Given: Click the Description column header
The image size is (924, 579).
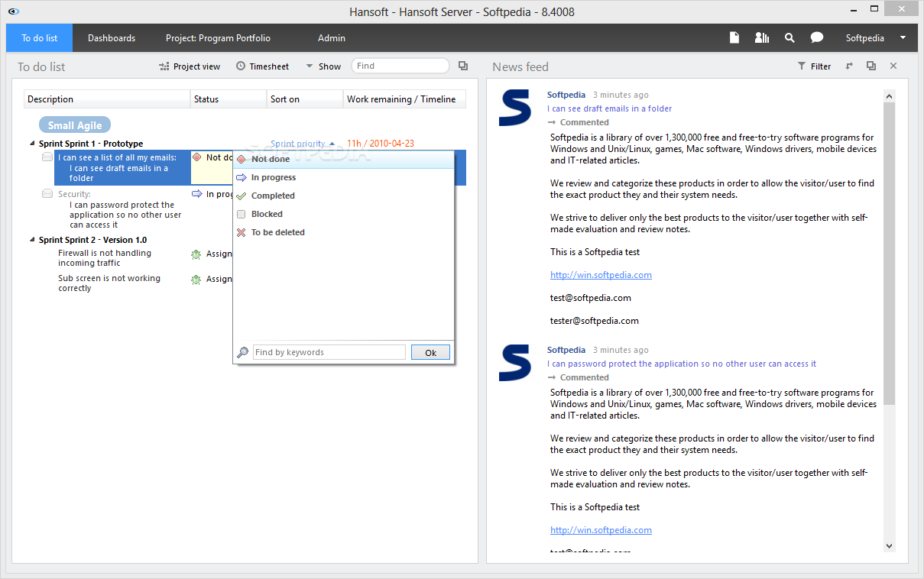Looking at the screenshot, I should point(107,99).
